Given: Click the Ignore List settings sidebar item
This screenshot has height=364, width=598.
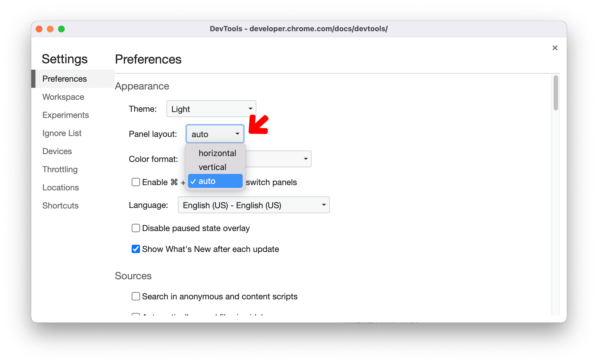Looking at the screenshot, I should (61, 133).
